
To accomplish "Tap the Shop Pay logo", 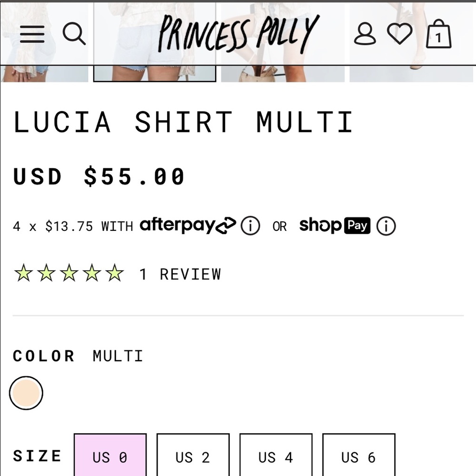I will point(335,226).
